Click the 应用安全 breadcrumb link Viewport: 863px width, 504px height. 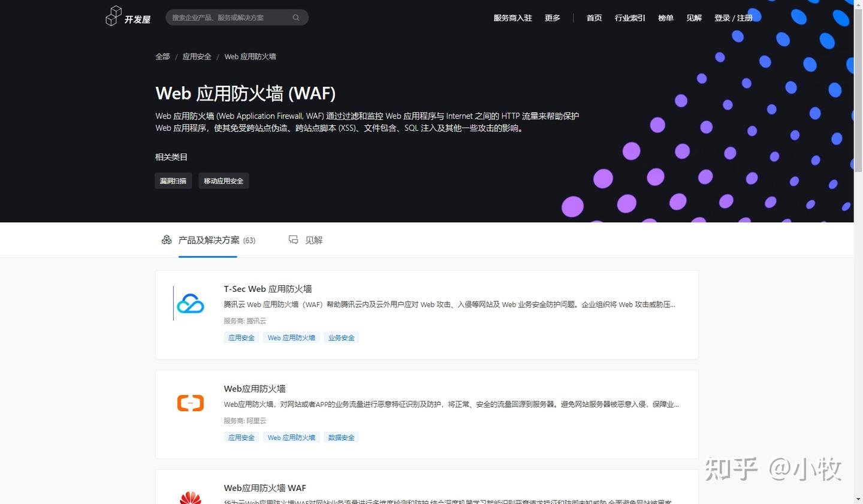pyautogui.click(x=197, y=56)
